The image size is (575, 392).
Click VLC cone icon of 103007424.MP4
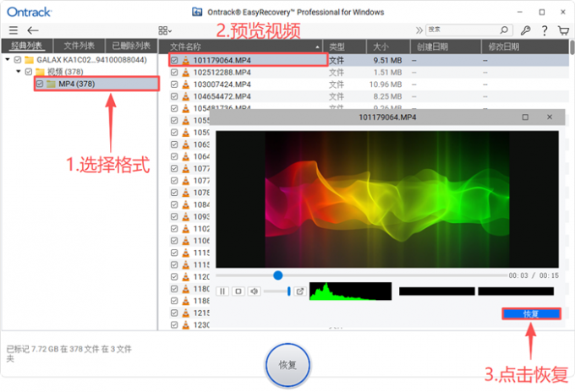pos(186,84)
